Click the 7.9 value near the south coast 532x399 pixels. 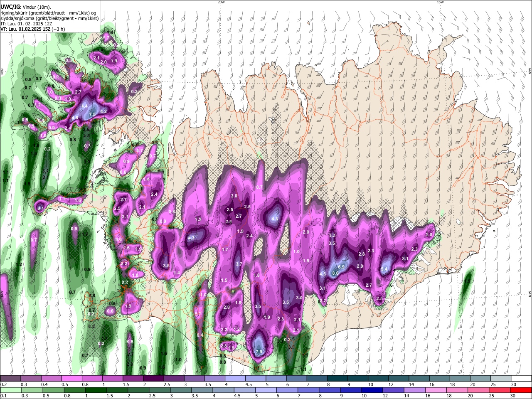259,352
